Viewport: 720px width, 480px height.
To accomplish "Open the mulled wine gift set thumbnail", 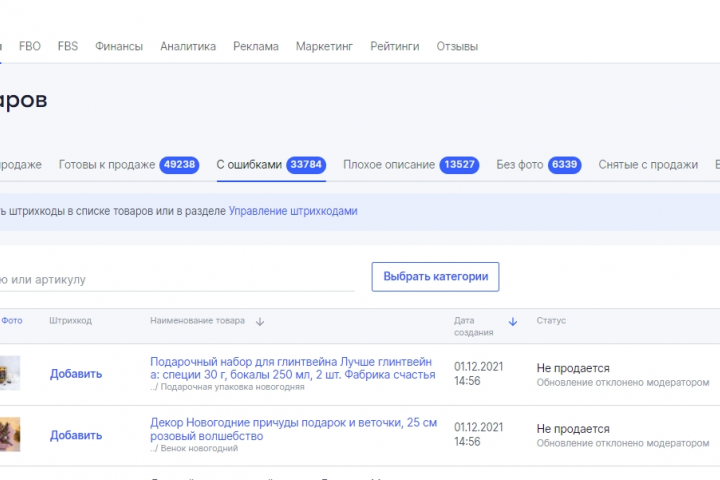I will pos(10,373).
